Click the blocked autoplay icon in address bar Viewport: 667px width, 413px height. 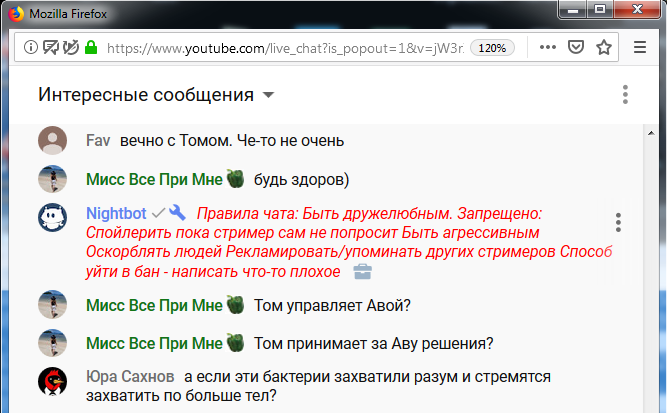pos(71,47)
